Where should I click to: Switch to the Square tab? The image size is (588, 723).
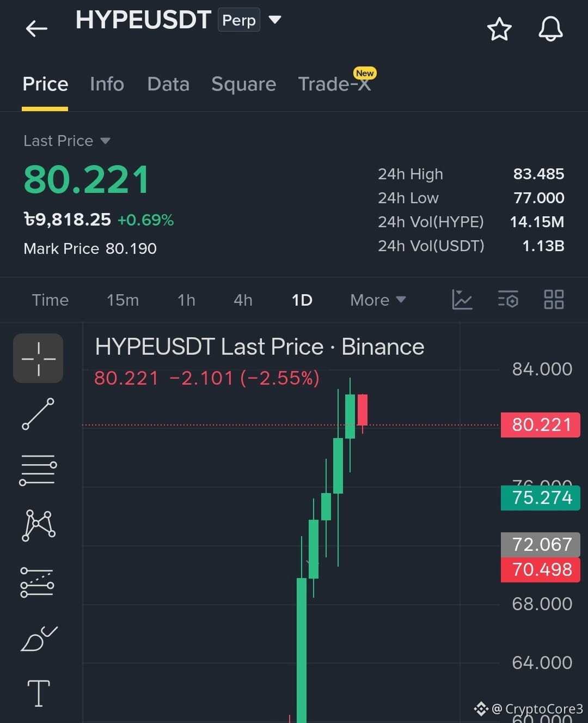[x=243, y=84]
